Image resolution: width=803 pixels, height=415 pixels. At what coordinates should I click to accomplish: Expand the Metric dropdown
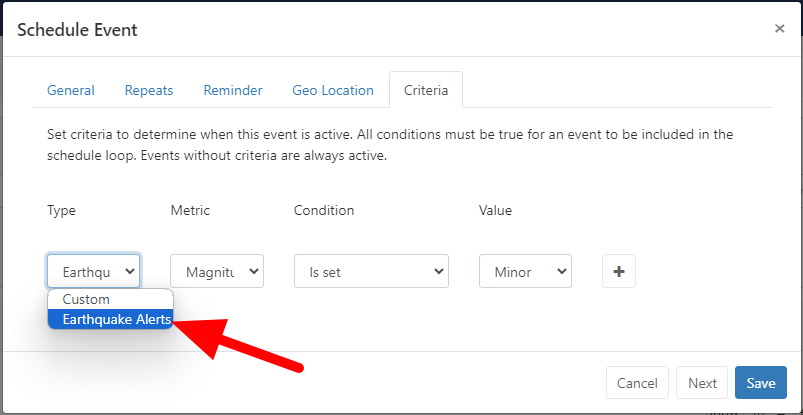(217, 271)
